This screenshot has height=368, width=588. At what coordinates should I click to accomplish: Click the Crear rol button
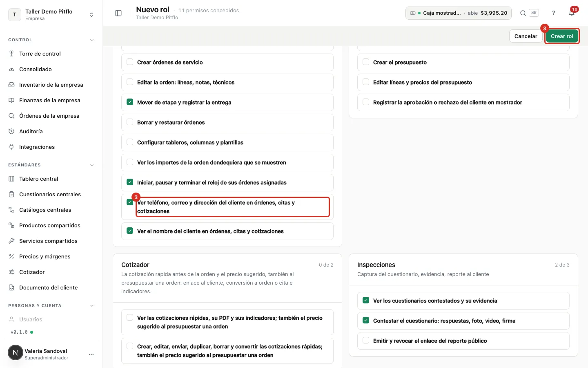point(562,36)
